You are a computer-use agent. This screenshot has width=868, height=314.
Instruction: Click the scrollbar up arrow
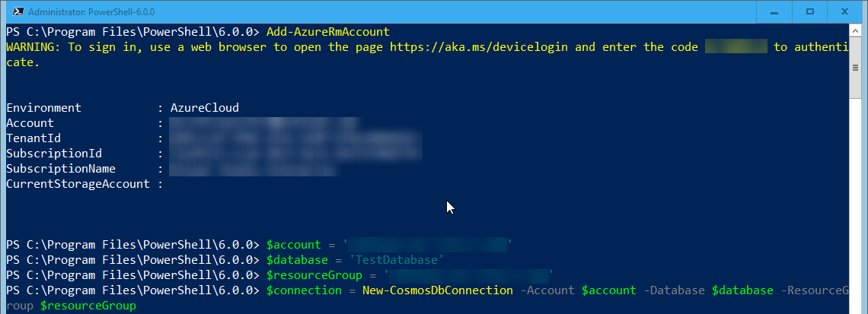pos(857,30)
